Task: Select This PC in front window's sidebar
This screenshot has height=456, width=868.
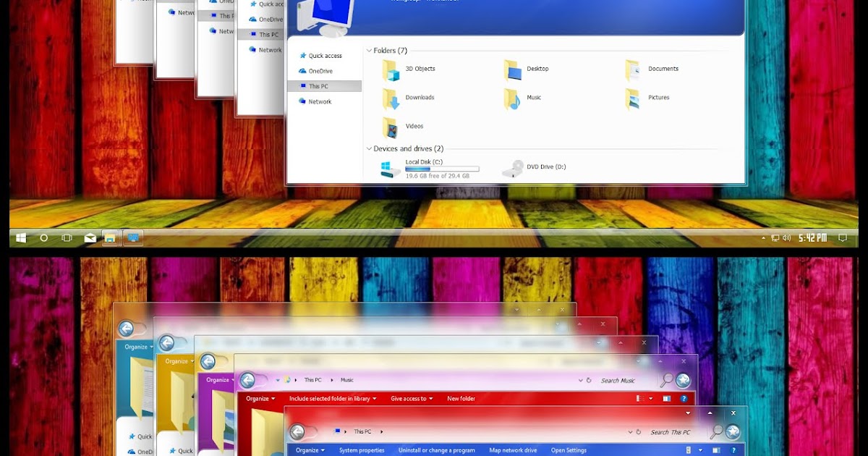Action: [324, 86]
